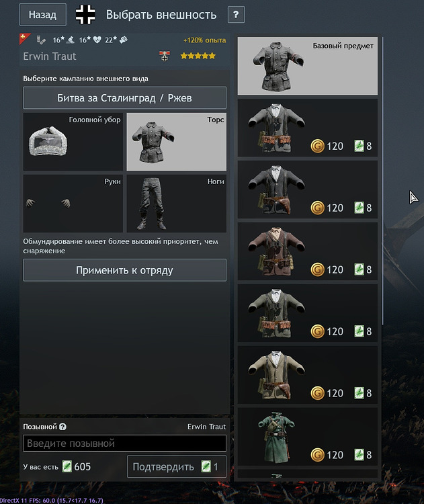Image resolution: width=424 pixels, height=504 pixels.
Task: Confirm callsign with Подтвердить button
Action: coord(177,466)
